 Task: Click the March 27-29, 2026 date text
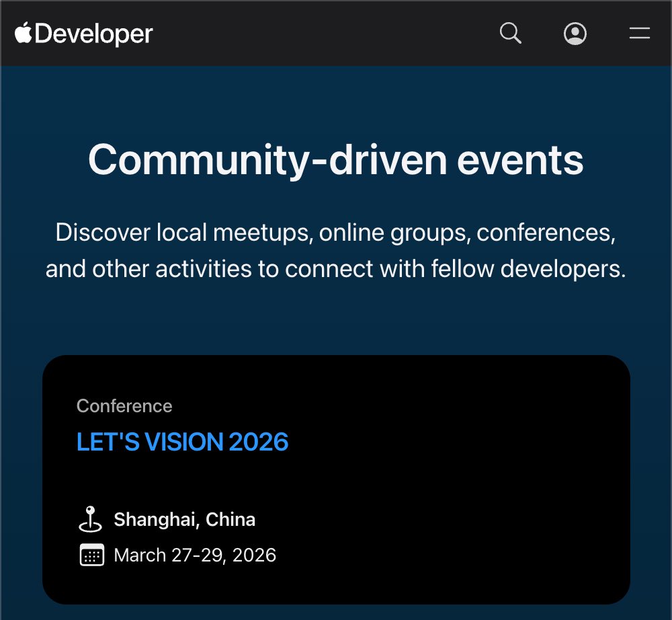[x=195, y=555]
